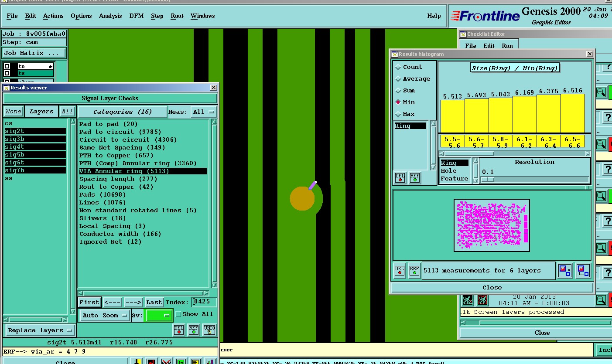The width and height of the screenshot is (612, 364).
Task: Open the Analysis menu
Action: pos(110,16)
